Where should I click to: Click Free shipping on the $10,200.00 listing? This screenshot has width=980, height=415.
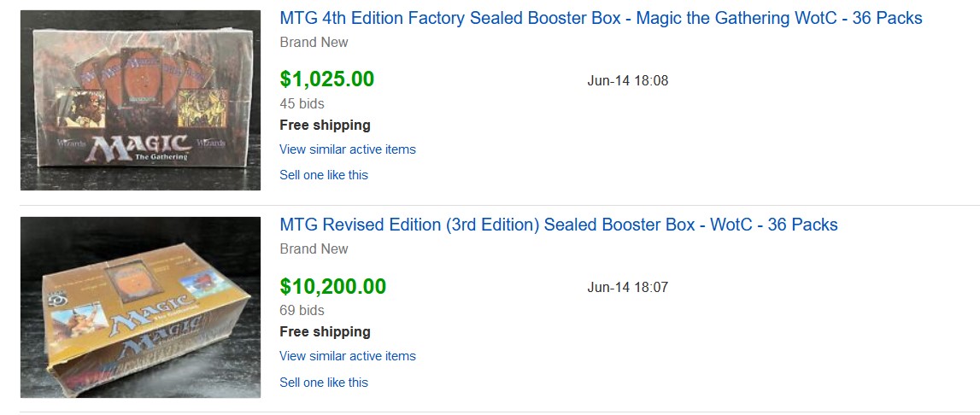point(325,332)
